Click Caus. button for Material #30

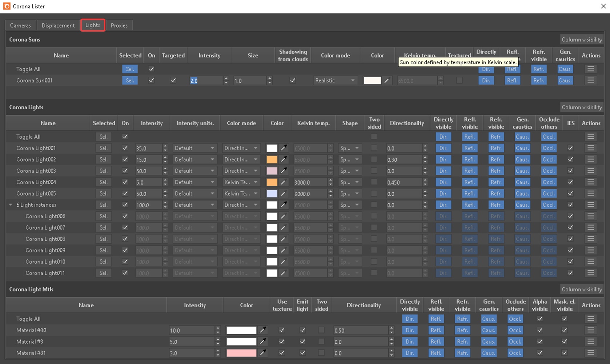[x=489, y=330]
